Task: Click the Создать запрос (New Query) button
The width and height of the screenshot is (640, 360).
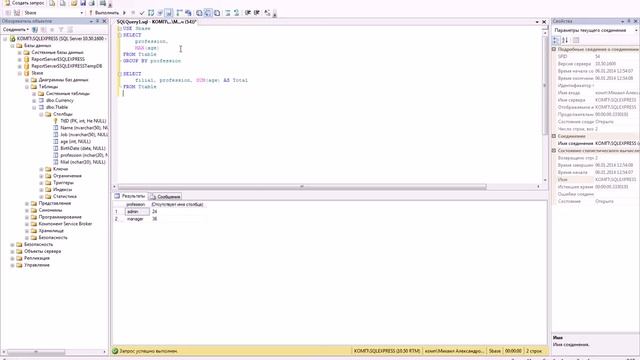Action: pyautogui.click(x=24, y=3)
